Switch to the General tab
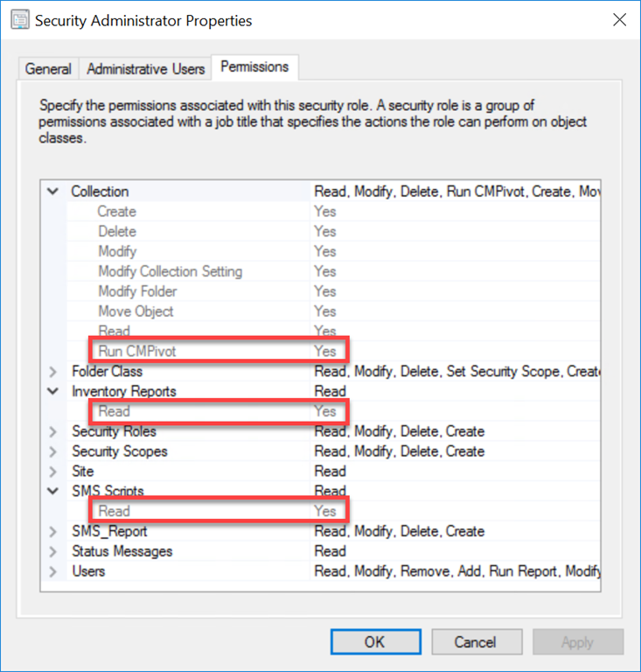The image size is (641, 672). click(48, 68)
